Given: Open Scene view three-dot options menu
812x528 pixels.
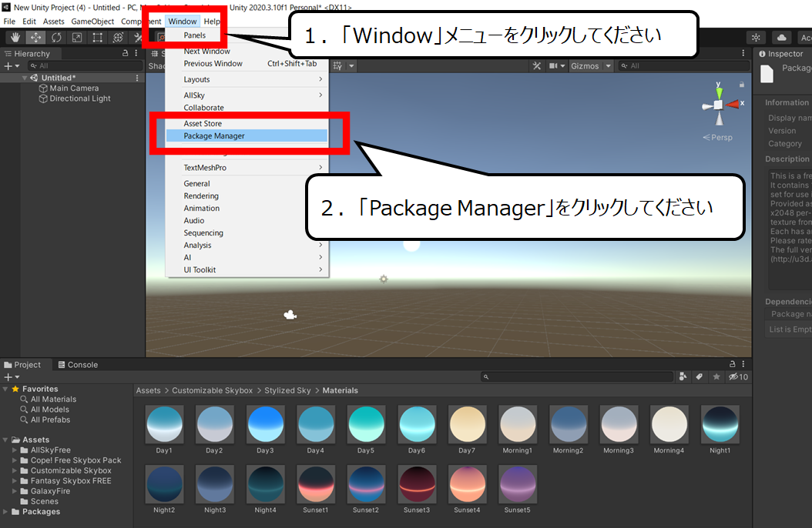Looking at the screenshot, I should click(743, 53).
